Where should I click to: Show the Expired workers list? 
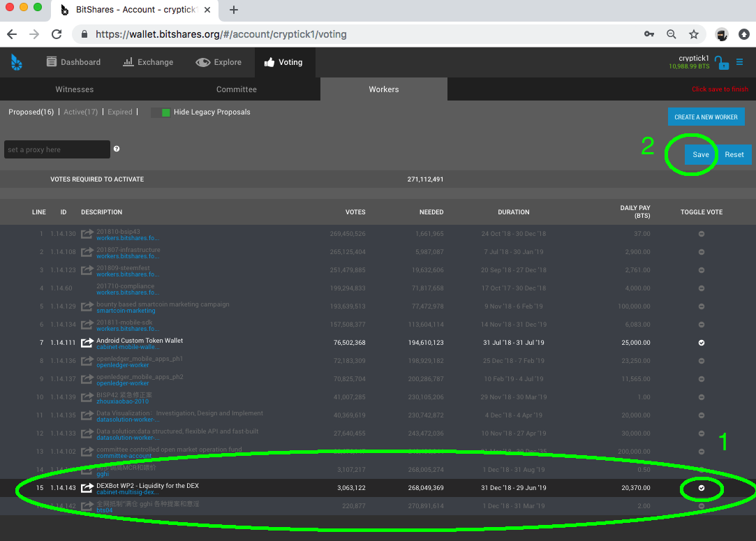click(119, 112)
